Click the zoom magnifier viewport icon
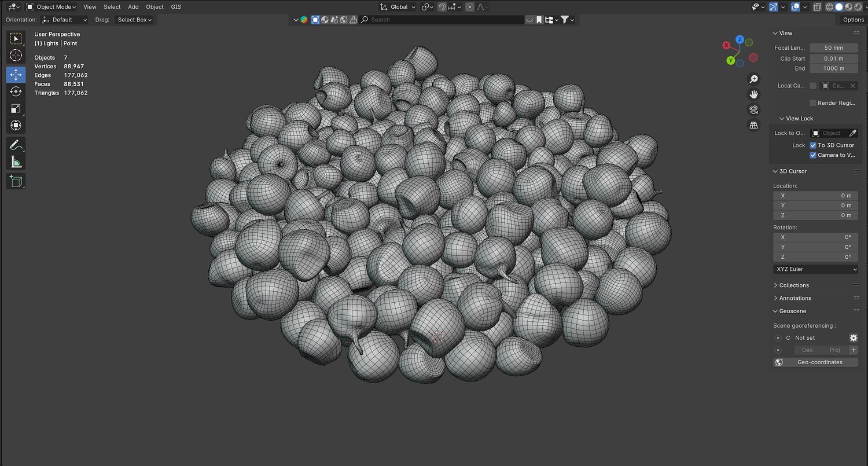This screenshot has height=466, width=868. coord(753,79)
